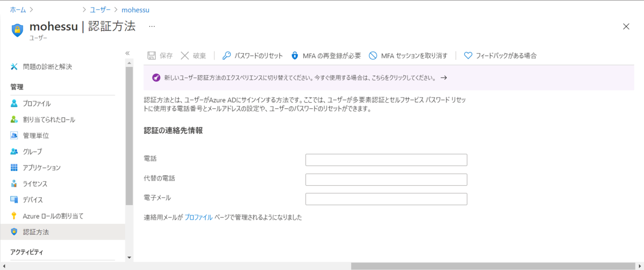Click フィードバックがある場合 button
This screenshot has width=644, height=270.
point(500,55)
